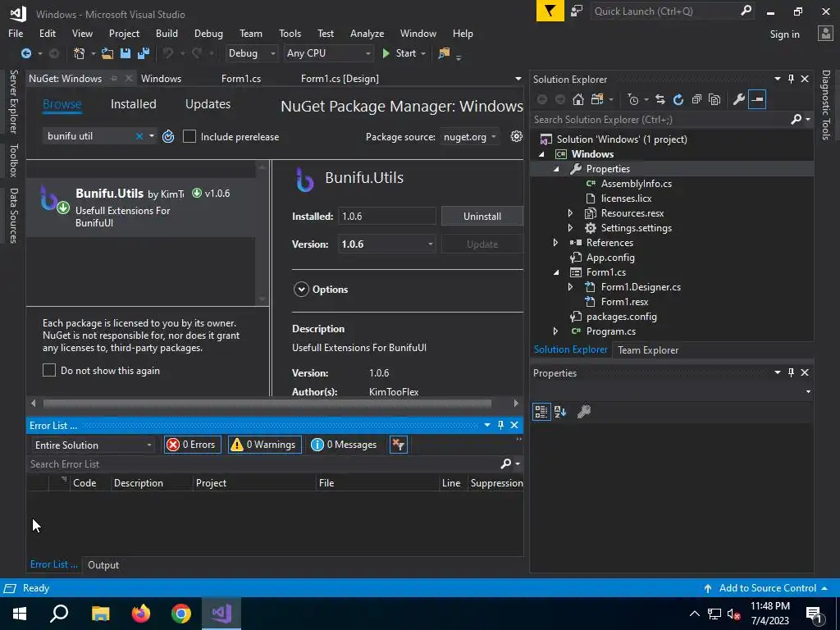Click the Show All Files icon
This screenshot has width=840, height=630.
pos(714,99)
